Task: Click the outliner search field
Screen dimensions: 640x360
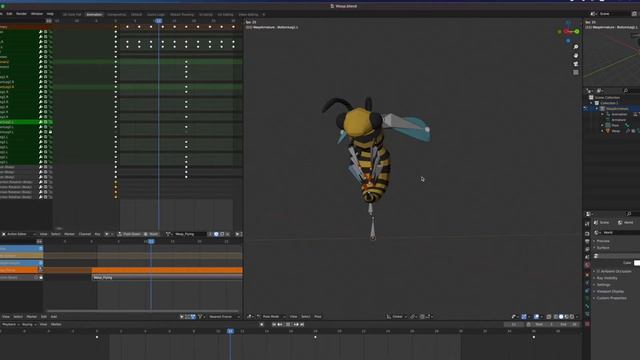Action: (x=631, y=91)
